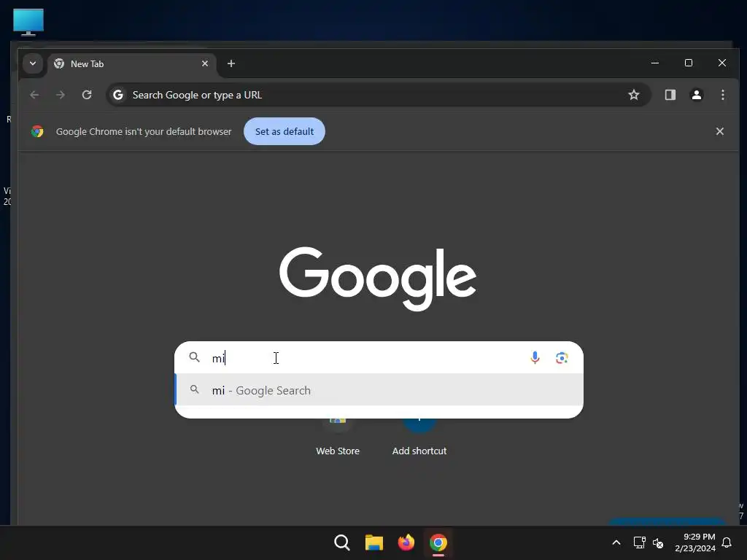Viewport: 747px width, 560px height.
Task: Open the Chrome profile icon
Action: [x=697, y=95]
